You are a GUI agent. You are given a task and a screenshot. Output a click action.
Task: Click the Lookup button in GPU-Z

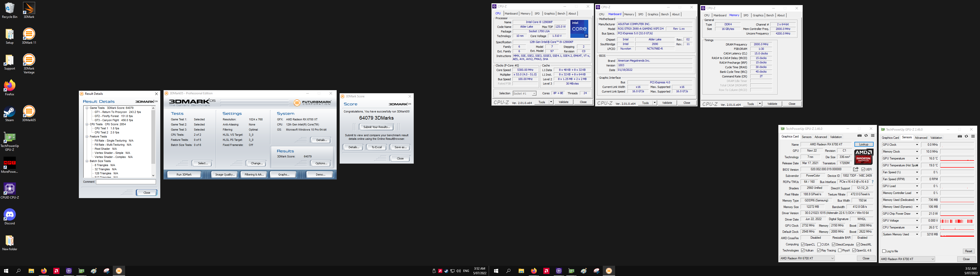(x=864, y=144)
